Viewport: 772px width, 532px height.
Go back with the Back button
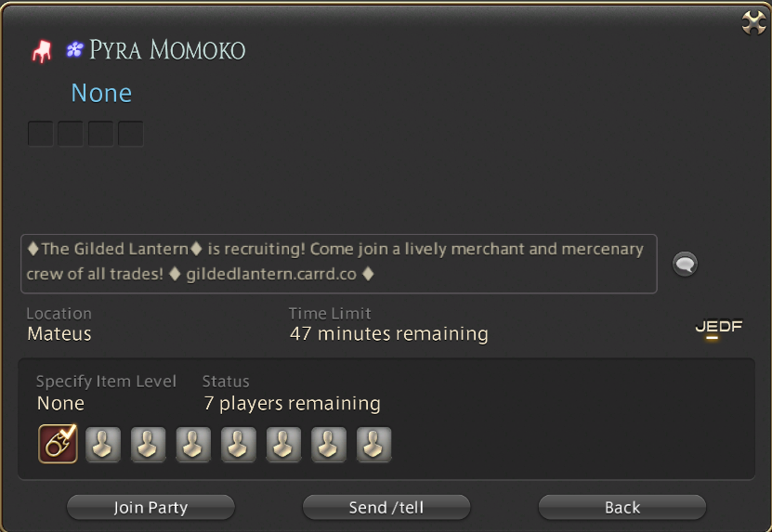click(x=622, y=507)
